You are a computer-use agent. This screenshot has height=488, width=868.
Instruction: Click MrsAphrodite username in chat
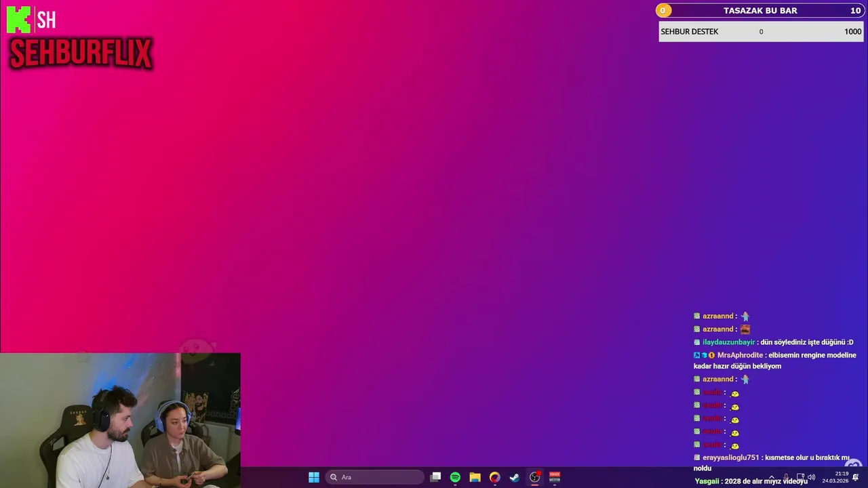pyautogui.click(x=740, y=355)
